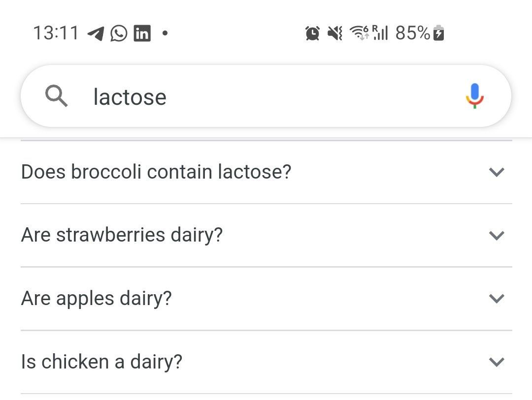This screenshot has width=532, height=400.
Task: Tap the battery charging icon
Action: click(x=438, y=33)
